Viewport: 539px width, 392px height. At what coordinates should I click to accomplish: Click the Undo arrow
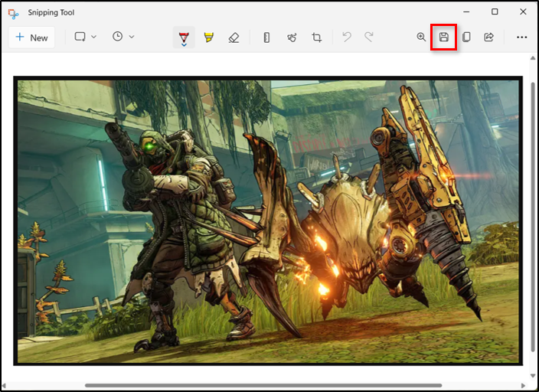(347, 37)
